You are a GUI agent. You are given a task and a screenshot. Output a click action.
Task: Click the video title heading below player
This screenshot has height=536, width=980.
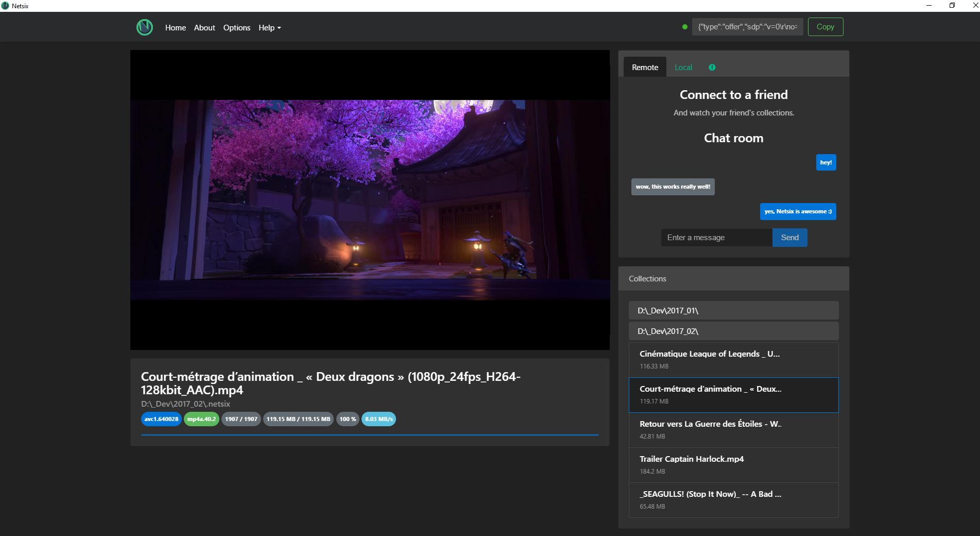331,383
